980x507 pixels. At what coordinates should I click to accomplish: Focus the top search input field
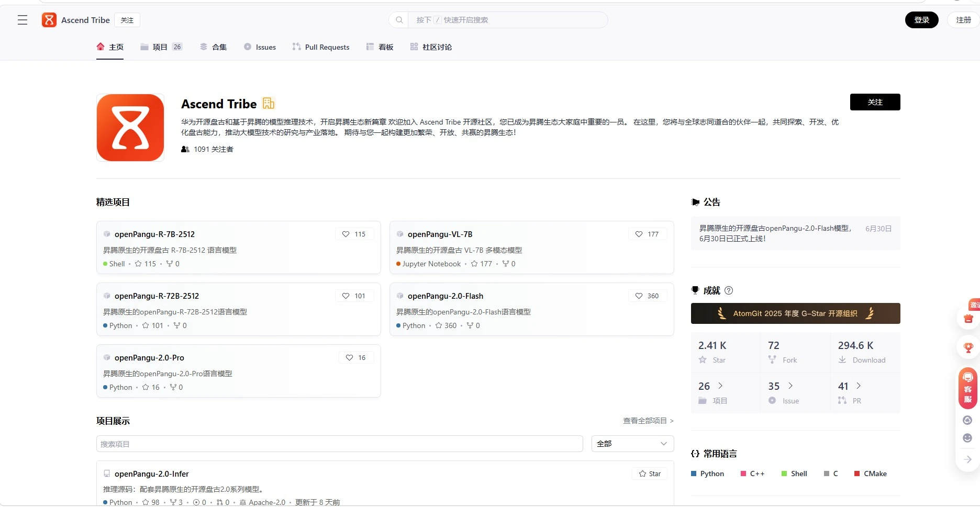click(x=508, y=20)
